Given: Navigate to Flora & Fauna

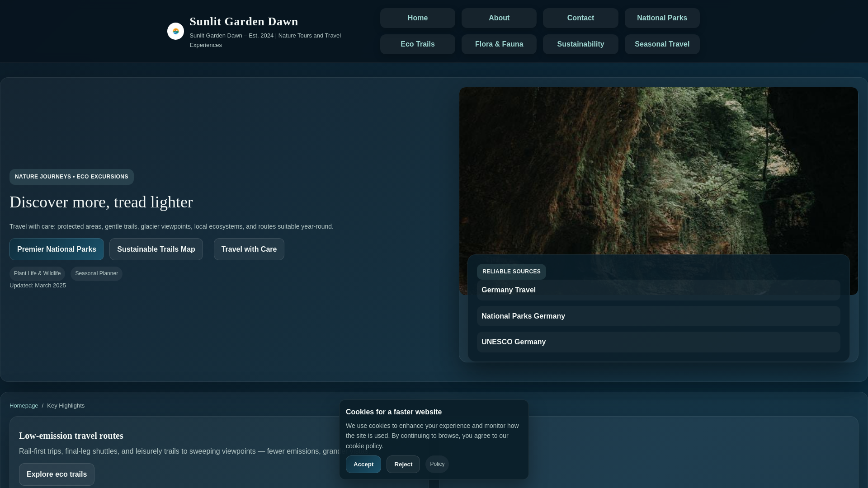Looking at the screenshot, I should 499,44.
